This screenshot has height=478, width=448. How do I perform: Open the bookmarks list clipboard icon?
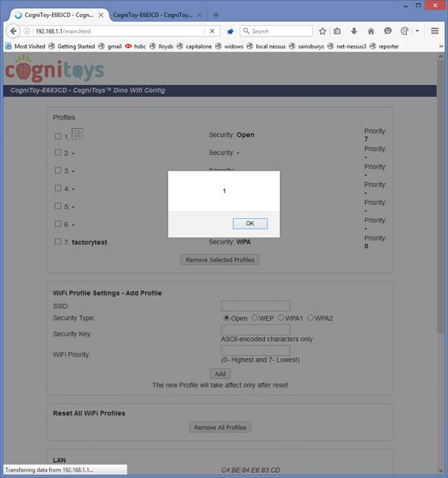(x=337, y=31)
